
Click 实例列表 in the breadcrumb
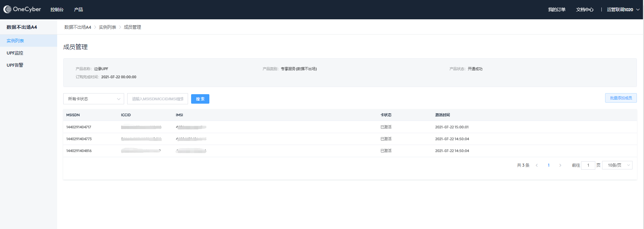tap(107, 27)
